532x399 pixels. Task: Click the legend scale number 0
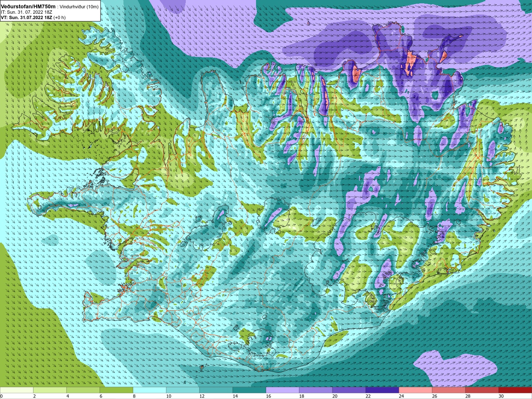coord(2,396)
